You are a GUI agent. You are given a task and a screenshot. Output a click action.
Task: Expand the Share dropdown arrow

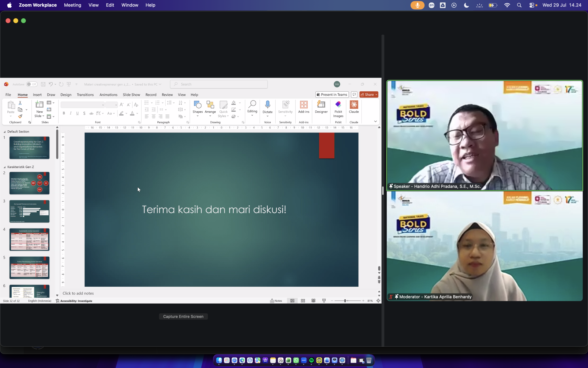pos(376,95)
